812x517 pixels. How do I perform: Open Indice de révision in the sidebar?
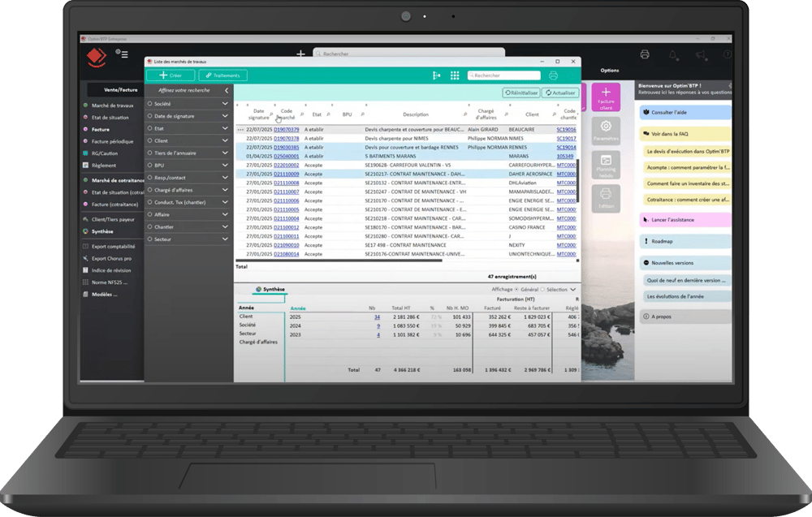point(110,270)
